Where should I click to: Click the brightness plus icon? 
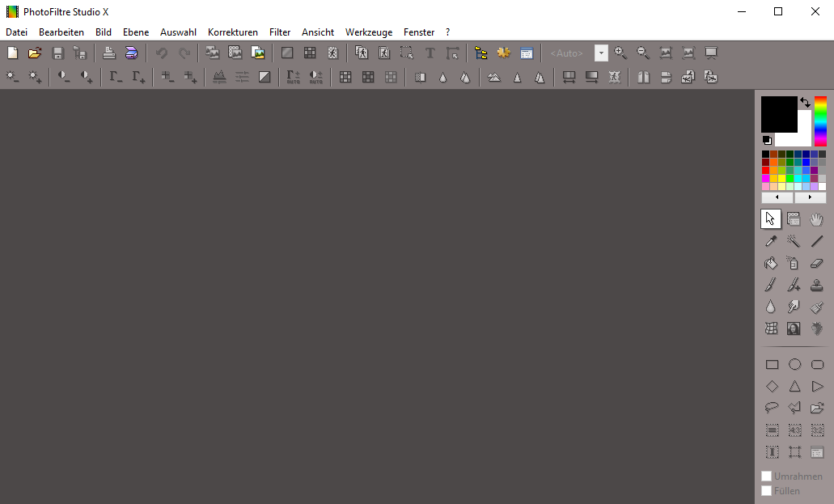(35, 77)
